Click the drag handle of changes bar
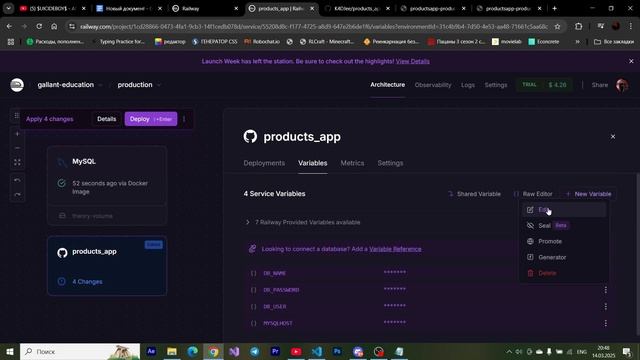Screen dimensions: 640x360 tap(17, 116)
